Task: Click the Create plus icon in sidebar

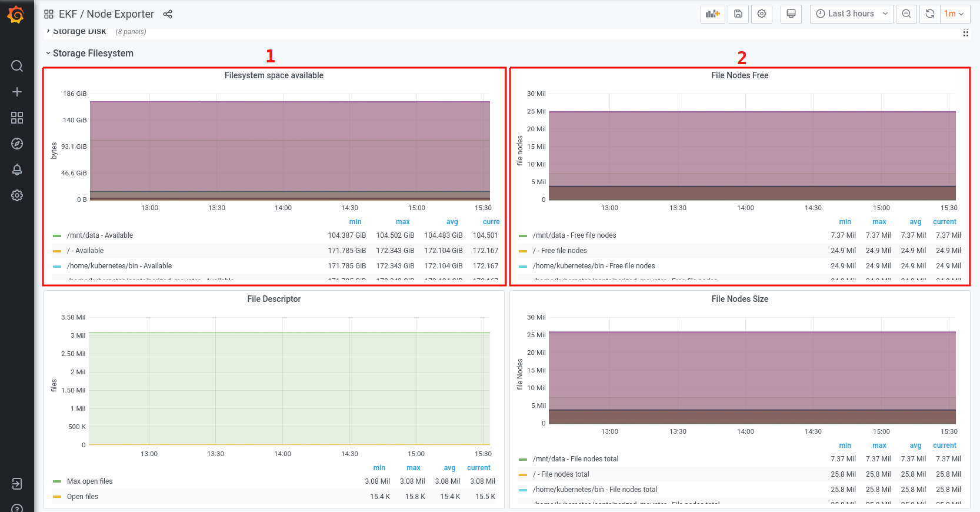Action: 17,92
